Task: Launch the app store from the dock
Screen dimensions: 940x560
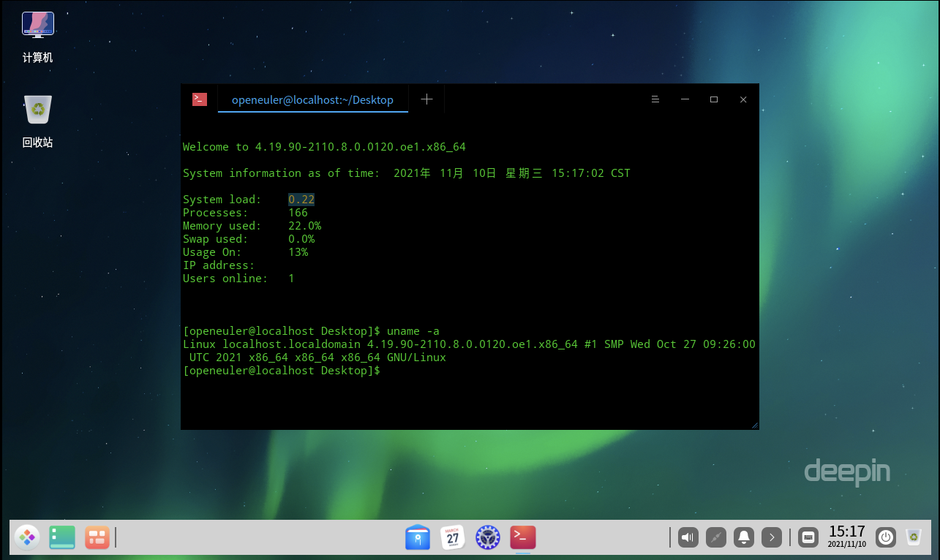Action: [418, 537]
